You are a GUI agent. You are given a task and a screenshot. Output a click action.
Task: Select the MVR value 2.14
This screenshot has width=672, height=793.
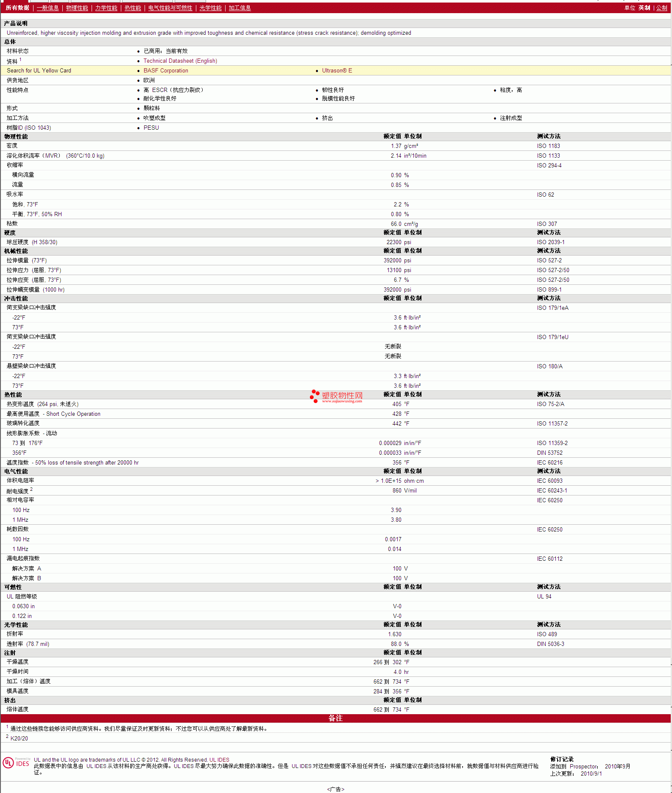point(396,156)
